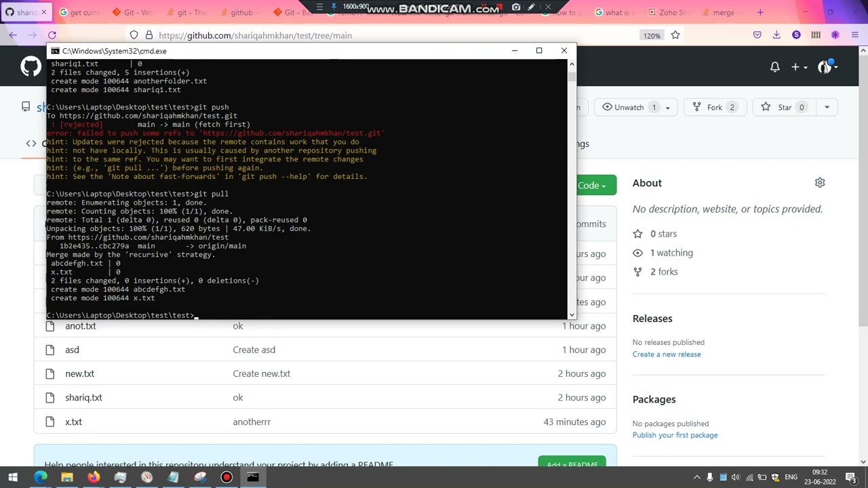The image size is (868, 488).
Task: Go back in the browser
Action: click(13, 35)
